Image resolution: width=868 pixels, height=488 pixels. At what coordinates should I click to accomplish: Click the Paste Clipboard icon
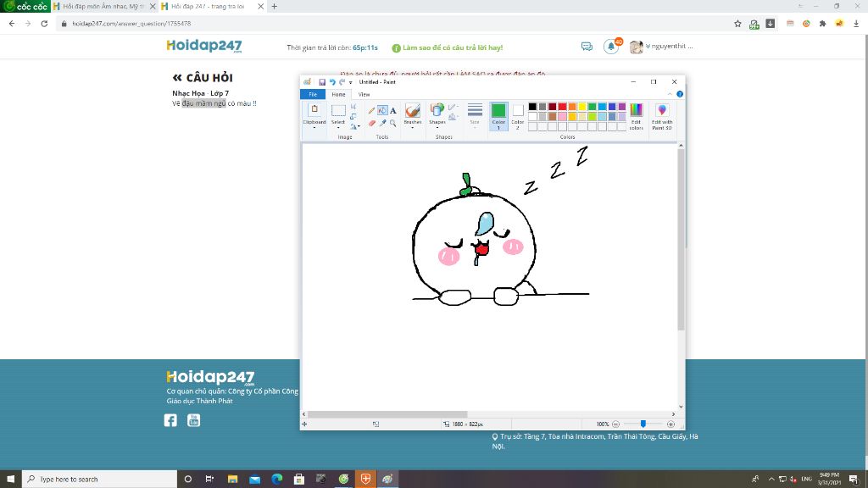(x=314, y=110)
